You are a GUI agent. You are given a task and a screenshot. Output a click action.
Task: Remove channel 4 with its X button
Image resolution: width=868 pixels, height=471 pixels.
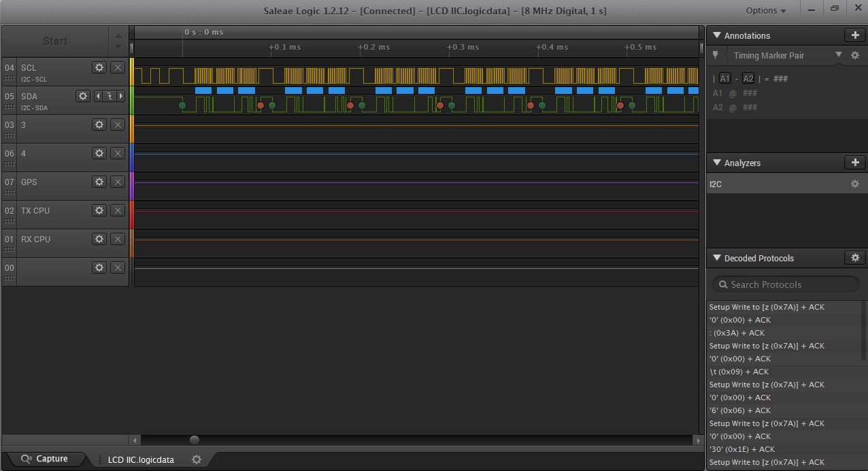pos(118,153)
